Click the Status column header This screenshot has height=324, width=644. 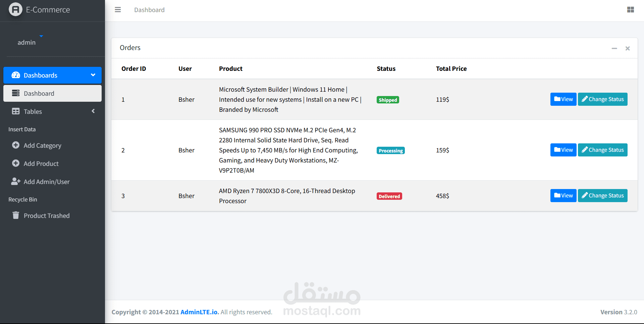point(386,68)
